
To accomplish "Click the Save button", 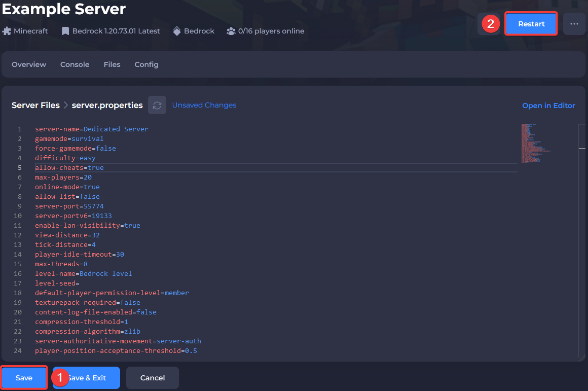I will [24, 378].
